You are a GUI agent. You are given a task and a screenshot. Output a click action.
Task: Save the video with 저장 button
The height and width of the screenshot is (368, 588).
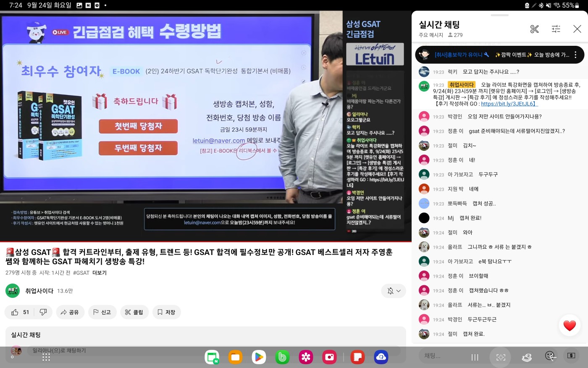pos(166,312)
